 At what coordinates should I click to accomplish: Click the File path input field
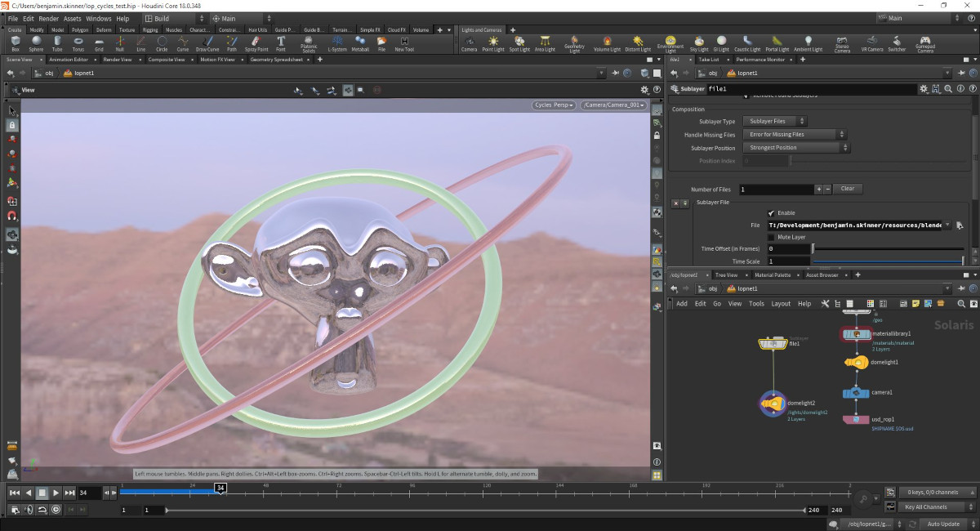click(x=855, y=225)
